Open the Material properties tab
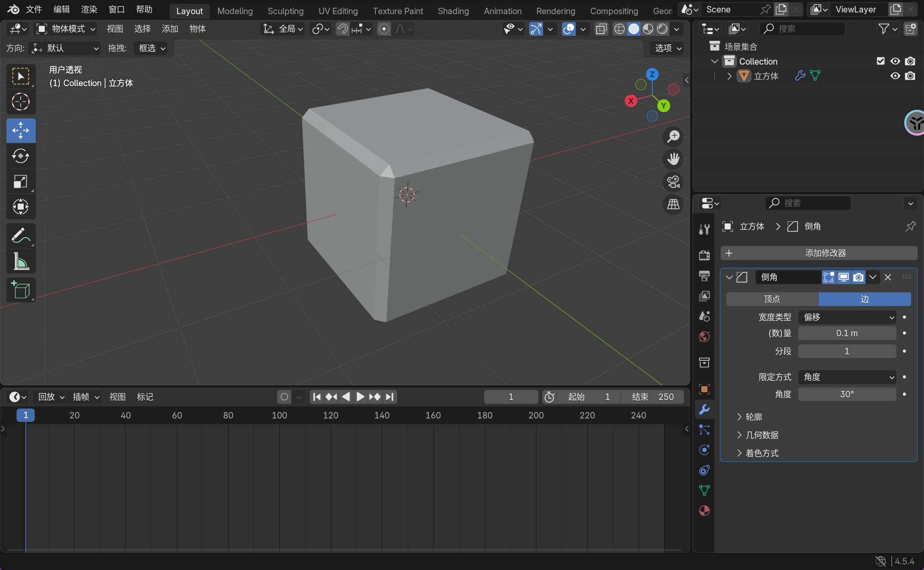 (x=704, y=511)
